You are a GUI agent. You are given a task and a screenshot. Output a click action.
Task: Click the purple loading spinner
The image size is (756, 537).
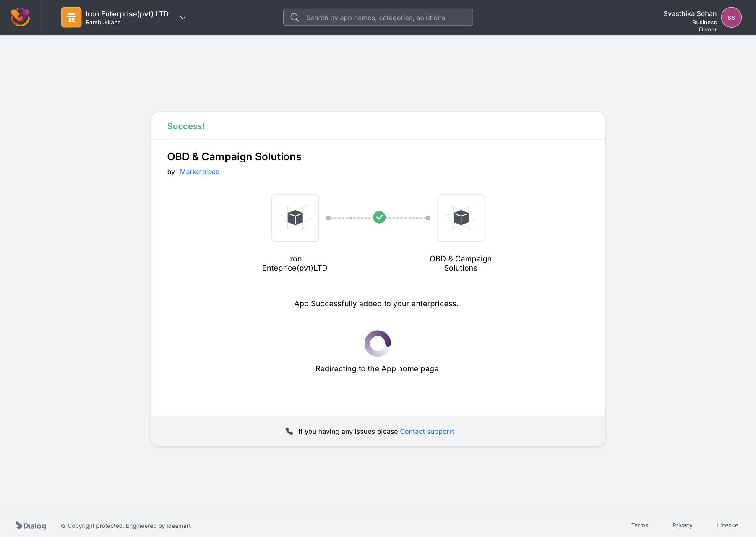378,343
